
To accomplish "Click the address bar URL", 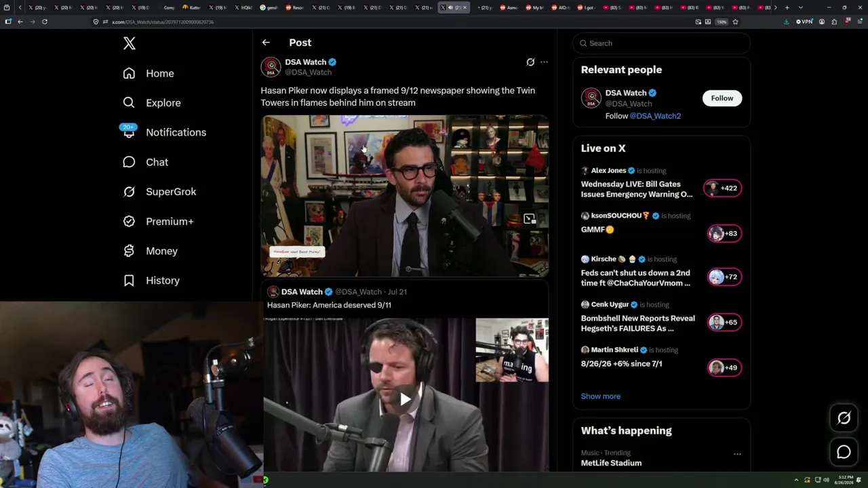I will 163,22.
